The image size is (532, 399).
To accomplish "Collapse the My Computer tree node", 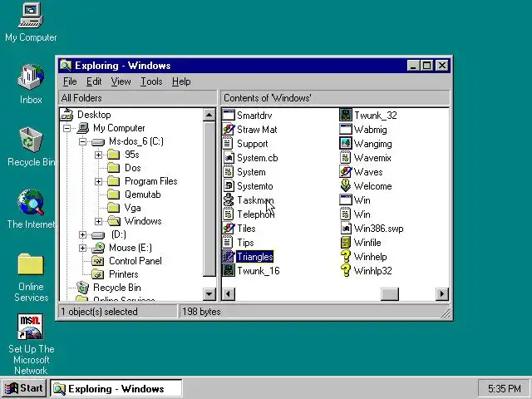I will point(66,128).
